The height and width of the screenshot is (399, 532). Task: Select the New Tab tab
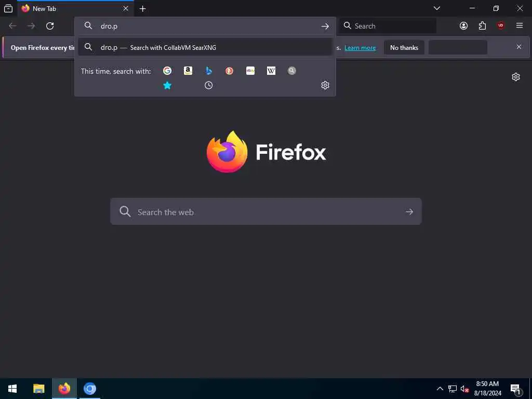[x=75, y=8]
